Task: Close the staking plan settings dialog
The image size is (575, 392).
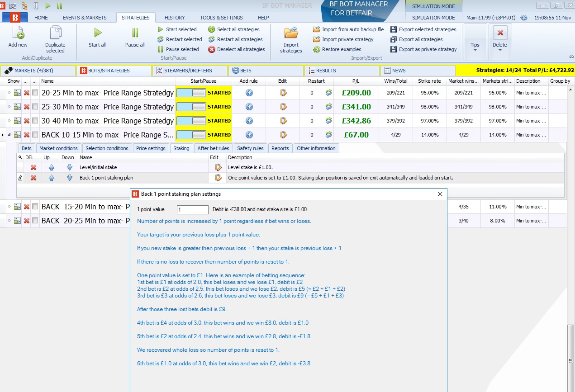Action: (440, 194)
